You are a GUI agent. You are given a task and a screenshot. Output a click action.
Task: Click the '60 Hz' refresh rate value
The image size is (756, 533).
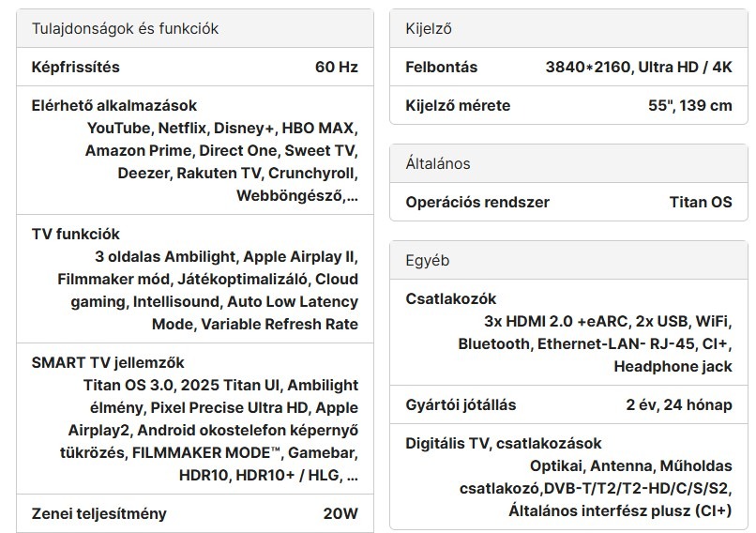(x=336, y=68)
